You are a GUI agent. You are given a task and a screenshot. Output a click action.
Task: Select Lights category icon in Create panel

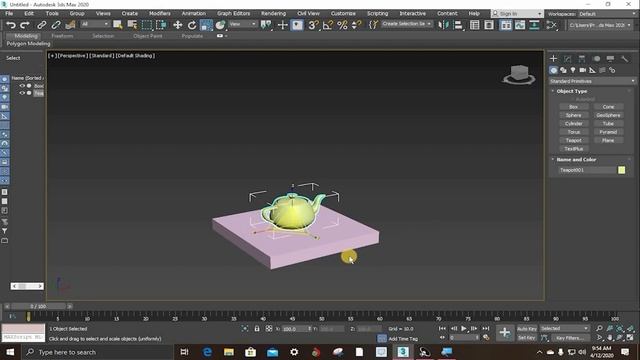pyautogui.click(x=573, y=70)
